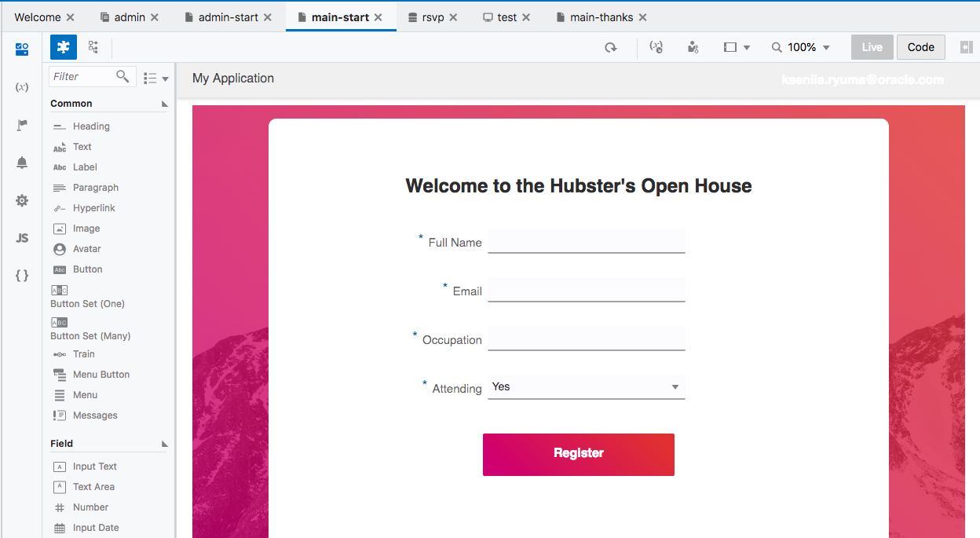This screenshot has width=980, height=538.
Task: Click the Messages component icon
Action: tap(60, 415)
